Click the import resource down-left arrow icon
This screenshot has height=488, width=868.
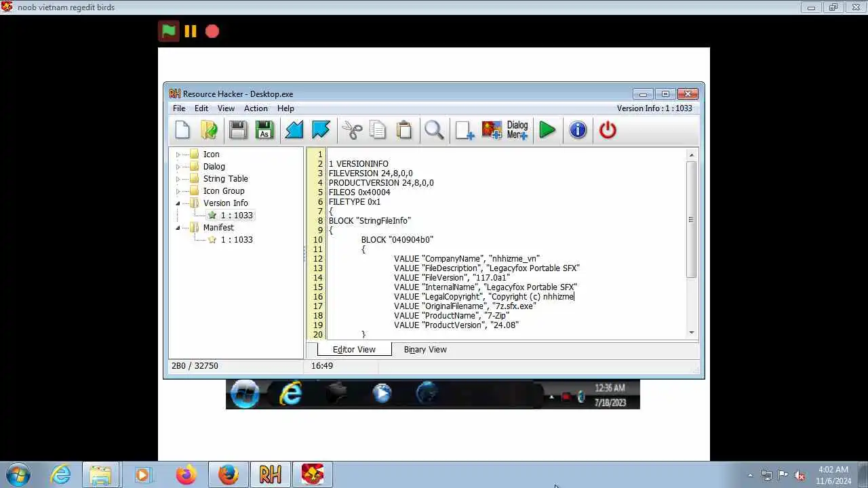(294, 130)
